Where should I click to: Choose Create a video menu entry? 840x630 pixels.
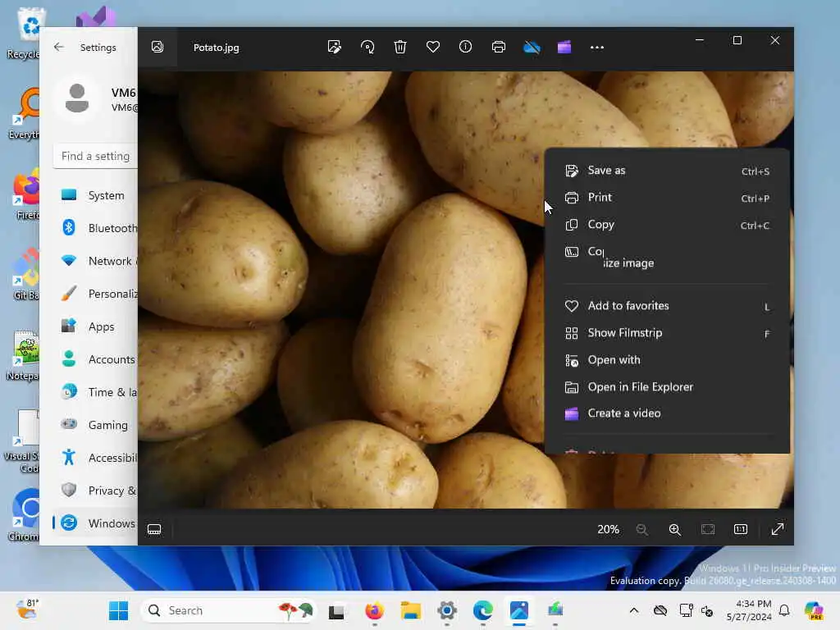pyautogui.click(x=667, y=413)
